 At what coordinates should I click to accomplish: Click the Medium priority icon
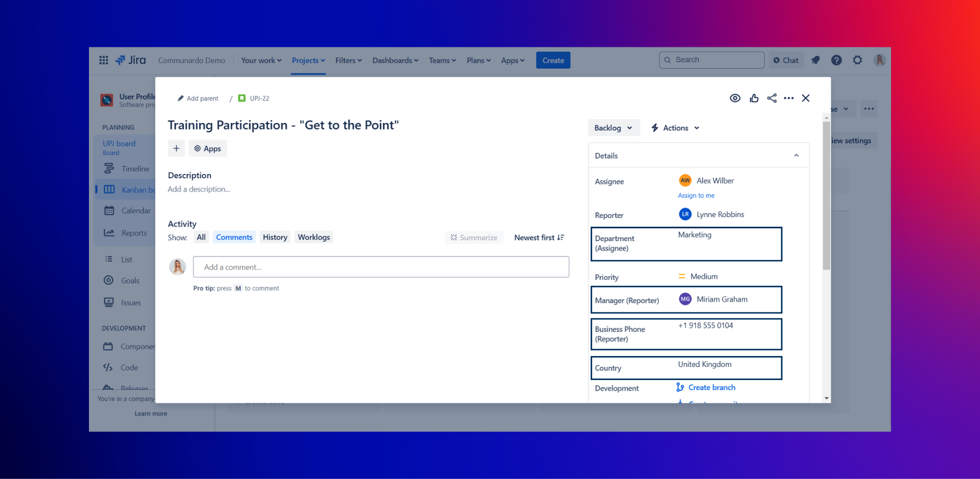[682, 276]
